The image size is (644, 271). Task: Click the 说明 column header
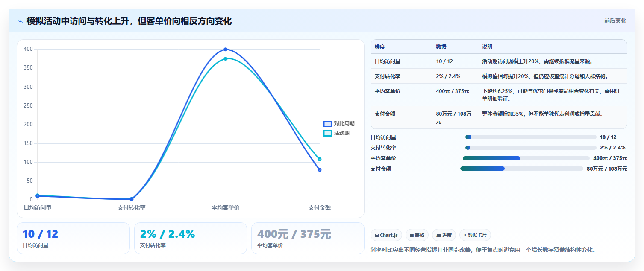(x=487, y=47)
